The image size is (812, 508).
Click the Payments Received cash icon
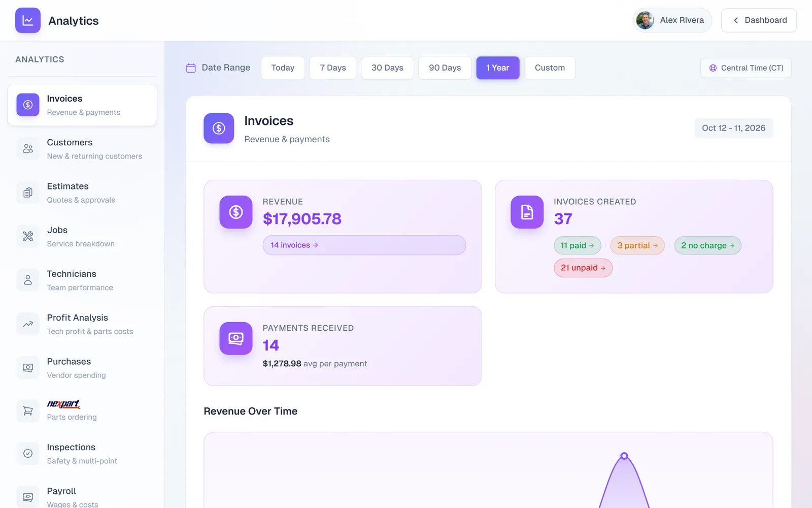point(236,338)
